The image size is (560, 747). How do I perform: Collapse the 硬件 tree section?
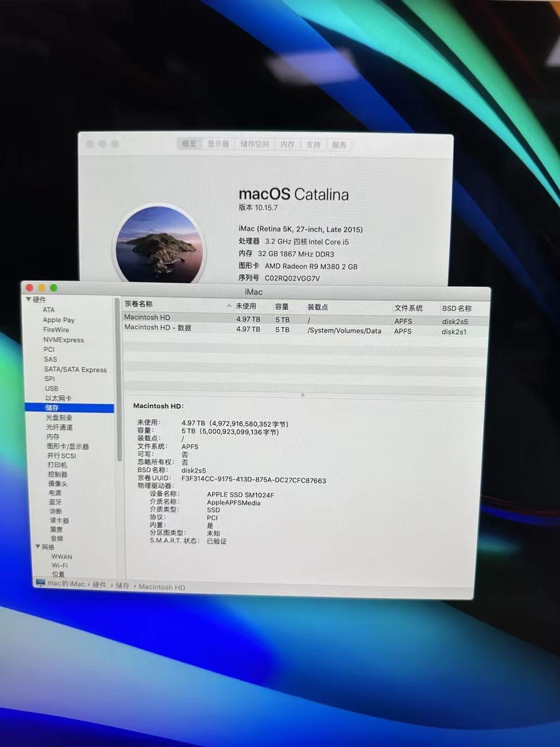(x=29, y=299)
